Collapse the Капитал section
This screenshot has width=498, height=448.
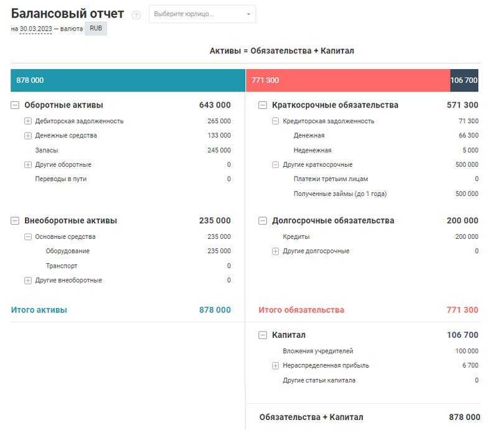tap(263, 335)
